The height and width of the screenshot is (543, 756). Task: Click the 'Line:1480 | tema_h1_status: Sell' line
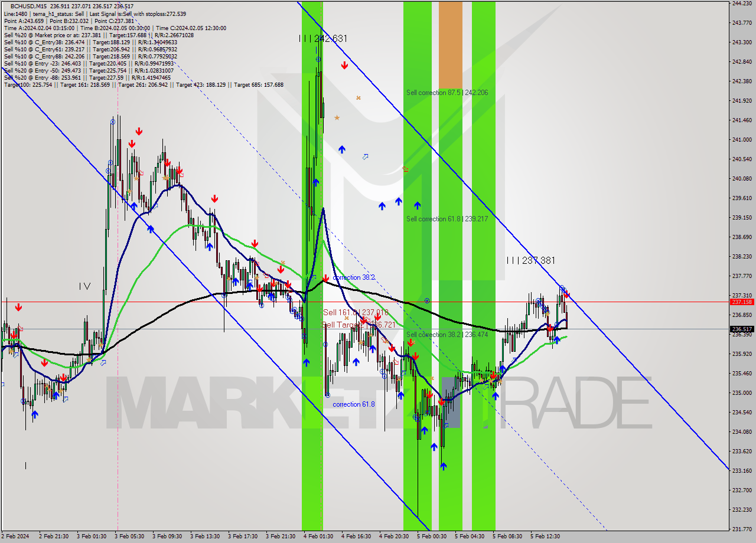click(94, 14)
